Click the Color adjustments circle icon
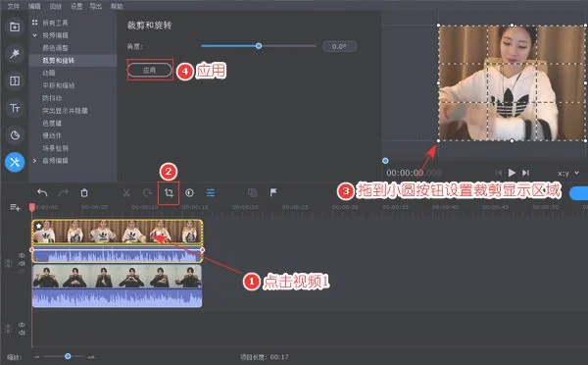Image resolution: width=588 pixels, height=365 pixels. click(x=189, y=193)
